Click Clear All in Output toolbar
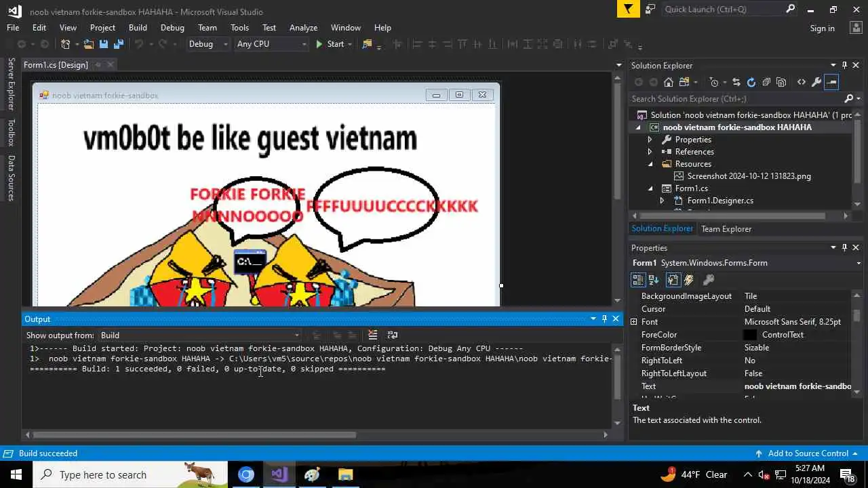868x488 pixels. pos(372,335)
